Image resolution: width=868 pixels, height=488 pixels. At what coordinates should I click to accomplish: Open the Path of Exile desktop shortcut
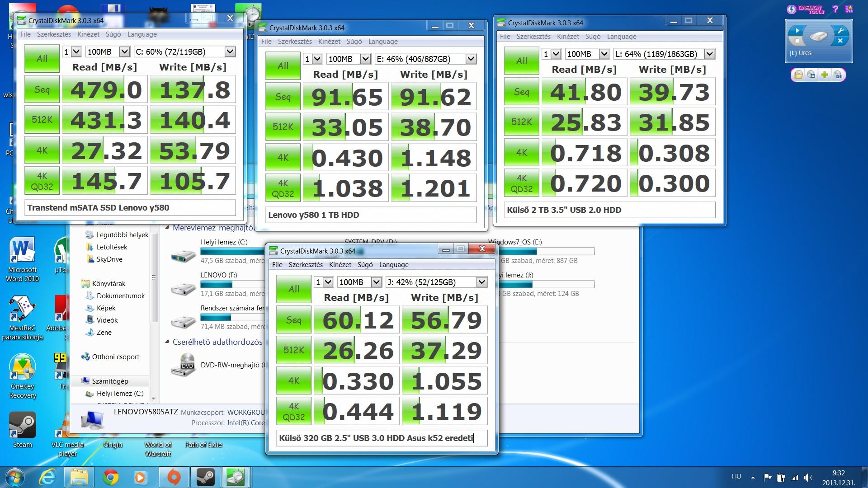click(203, 445)
